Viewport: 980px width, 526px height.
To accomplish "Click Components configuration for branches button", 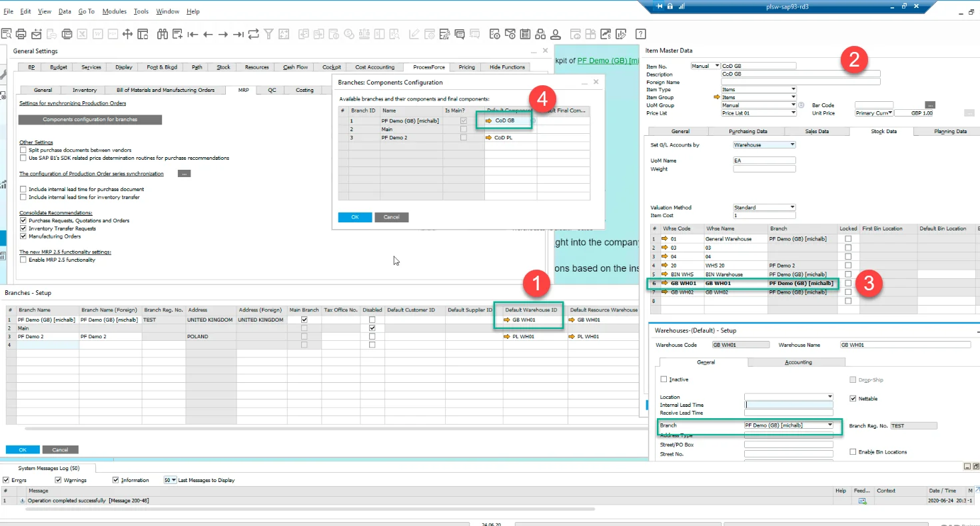I will 90,120.
